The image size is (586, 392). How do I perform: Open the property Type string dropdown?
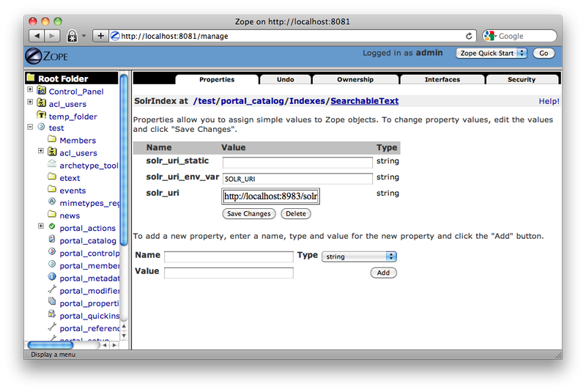click(x=359, y=256)
